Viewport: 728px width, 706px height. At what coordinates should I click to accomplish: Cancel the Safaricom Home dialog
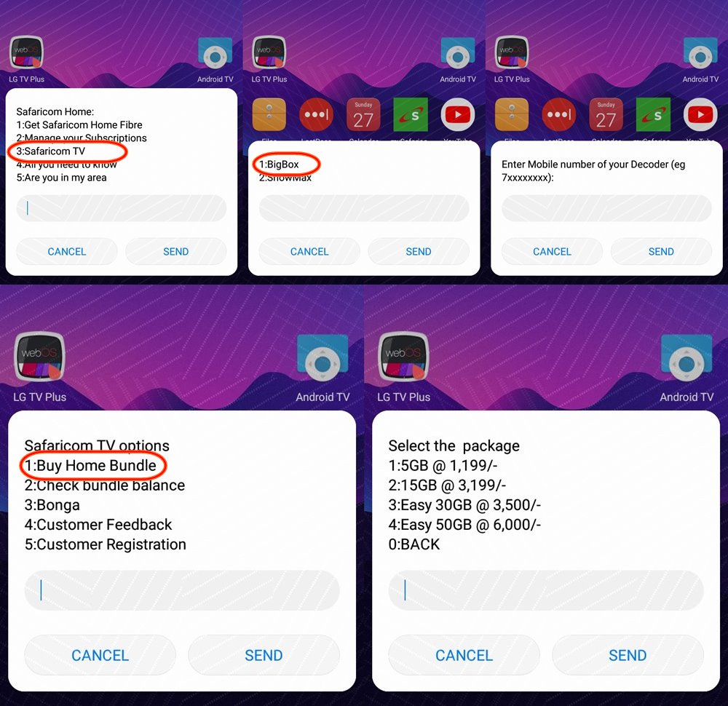click(67, 252)
